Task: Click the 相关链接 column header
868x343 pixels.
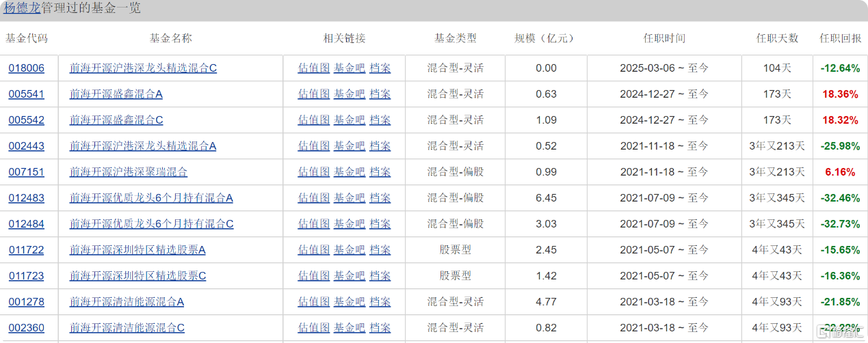Action: pos(345,39)
